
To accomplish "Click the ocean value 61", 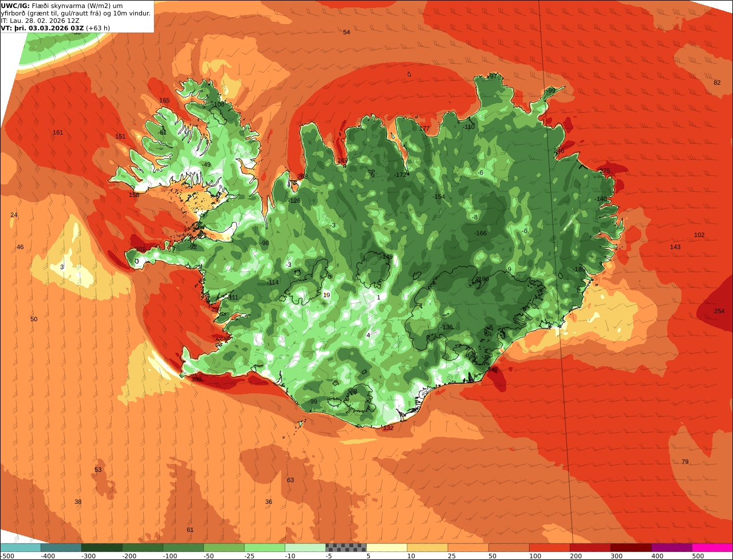I will click(190, 530).
